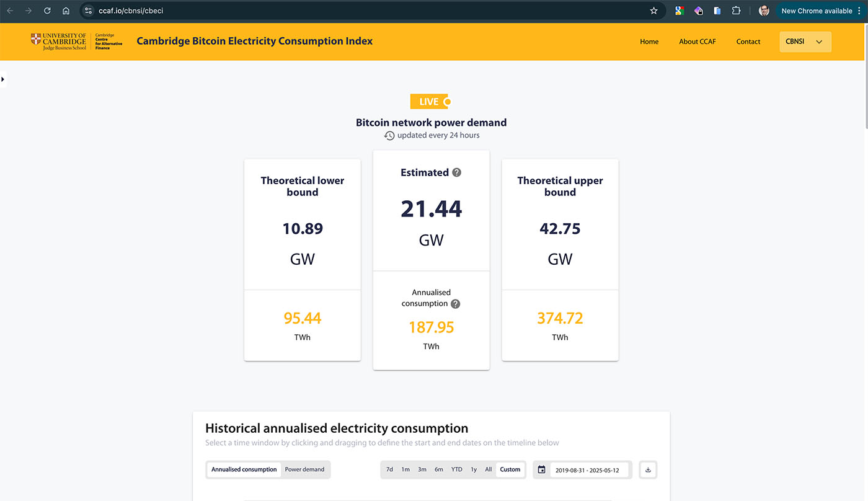This screenshot has width=868, height=501.
Task: Open the Chrome profile avatar
Action: click(x=764, y=11)
